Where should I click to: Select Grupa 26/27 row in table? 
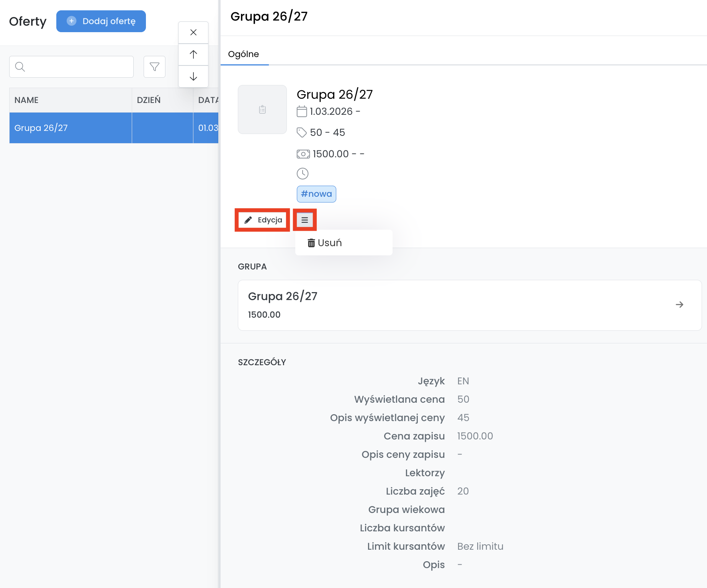click(x=70, y=128)
